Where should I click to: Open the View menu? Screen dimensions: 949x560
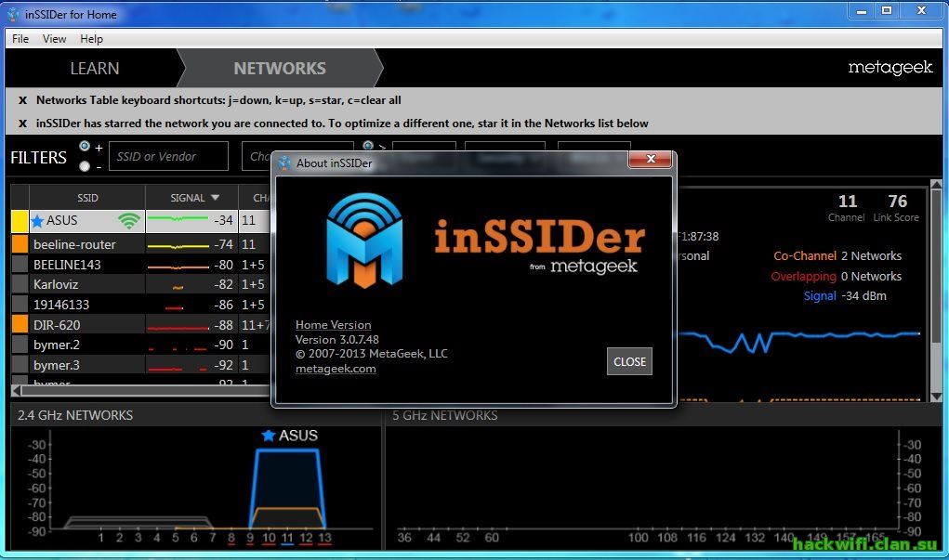pos(54,39)
